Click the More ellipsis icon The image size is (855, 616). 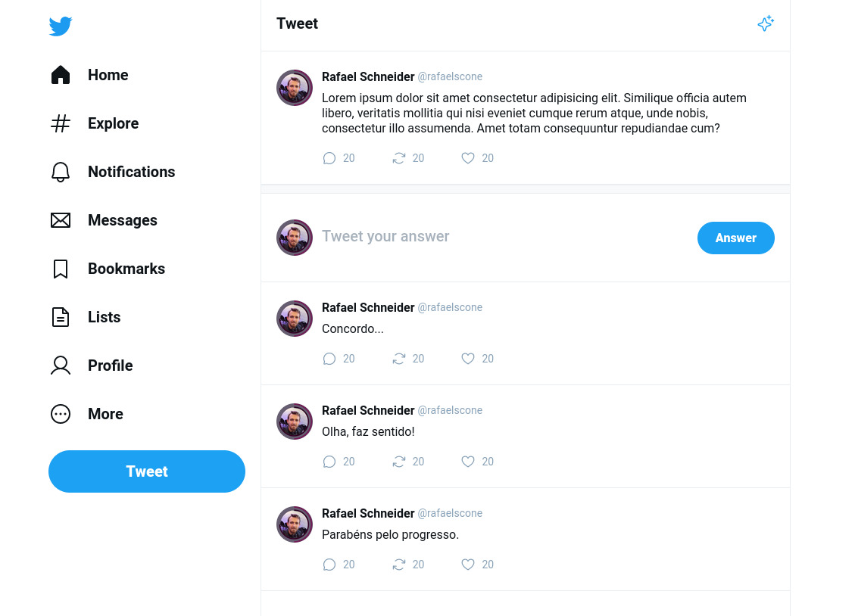[x=61, y=414]
